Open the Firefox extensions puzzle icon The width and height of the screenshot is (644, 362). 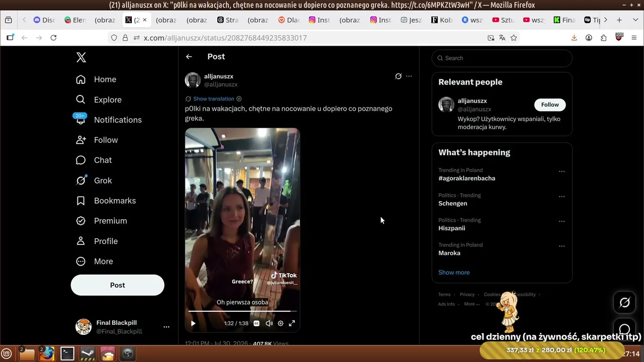point(604,38)
